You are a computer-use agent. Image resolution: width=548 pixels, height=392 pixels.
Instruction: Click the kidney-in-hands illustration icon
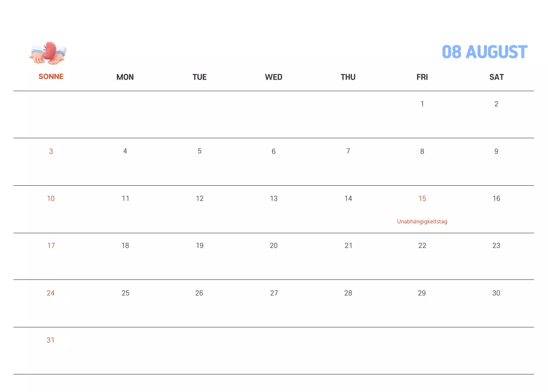(48, 53)
